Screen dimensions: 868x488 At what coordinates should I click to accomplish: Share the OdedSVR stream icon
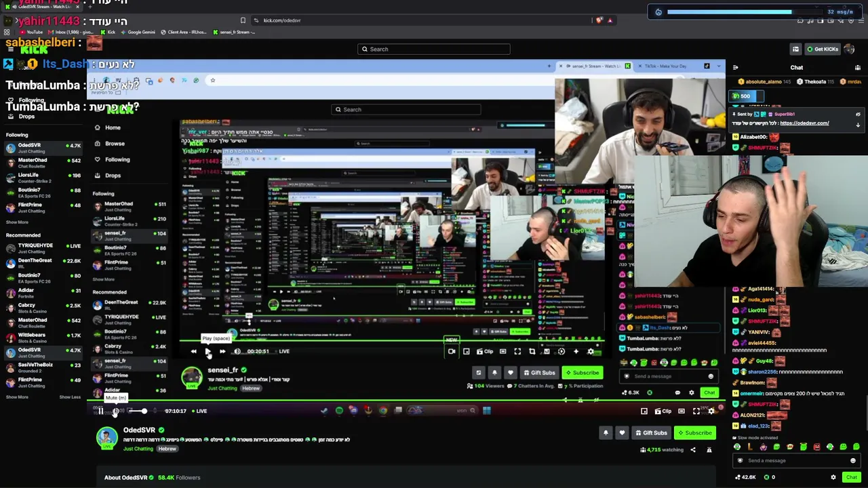pos(693,450)
